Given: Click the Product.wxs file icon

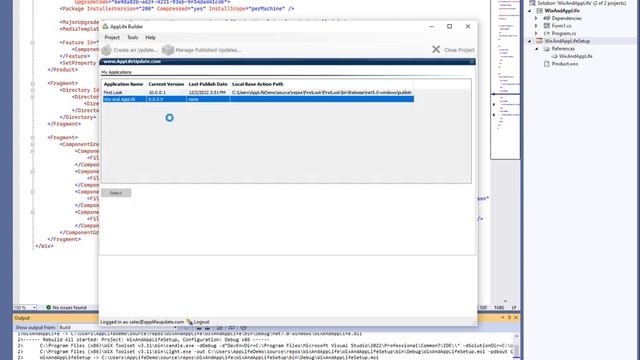Looking at the screenshot, I should coord(547,64).
